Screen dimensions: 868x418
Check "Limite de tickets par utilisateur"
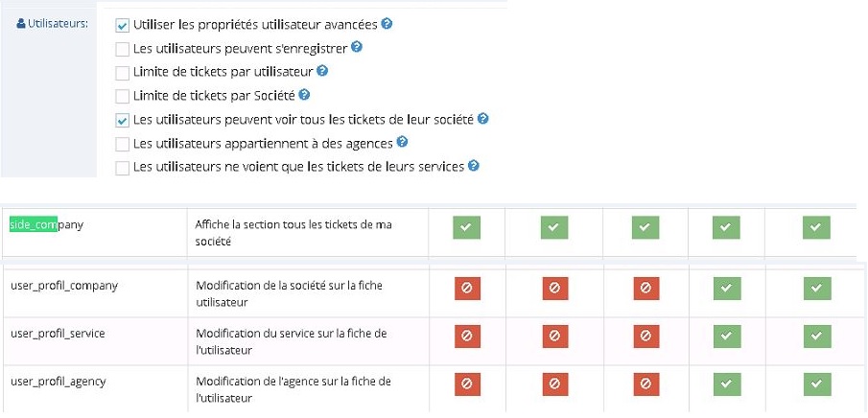point(122,72)
